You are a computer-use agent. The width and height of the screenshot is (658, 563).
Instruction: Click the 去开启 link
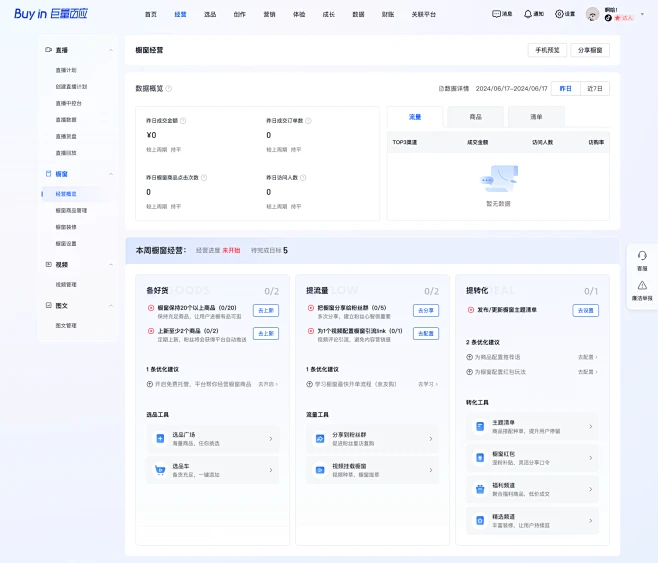tap(268, 384)
